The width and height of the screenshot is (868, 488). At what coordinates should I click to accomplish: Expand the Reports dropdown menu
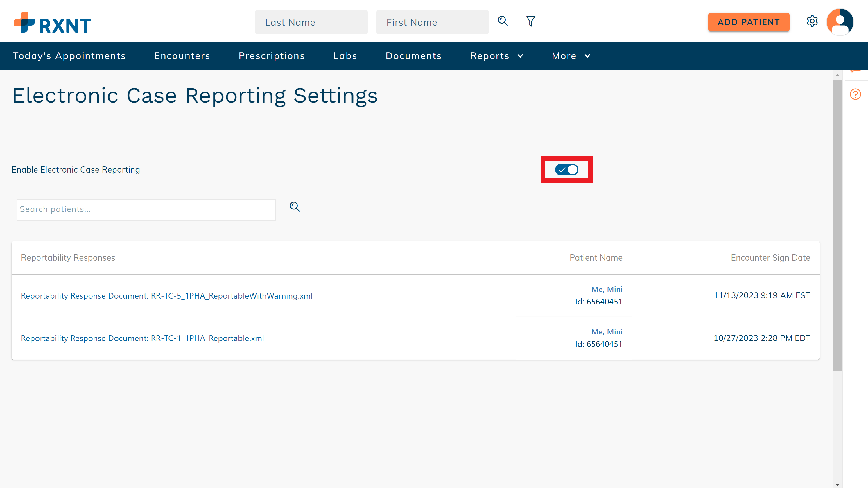pyautogui.click(x=497, y=56)
